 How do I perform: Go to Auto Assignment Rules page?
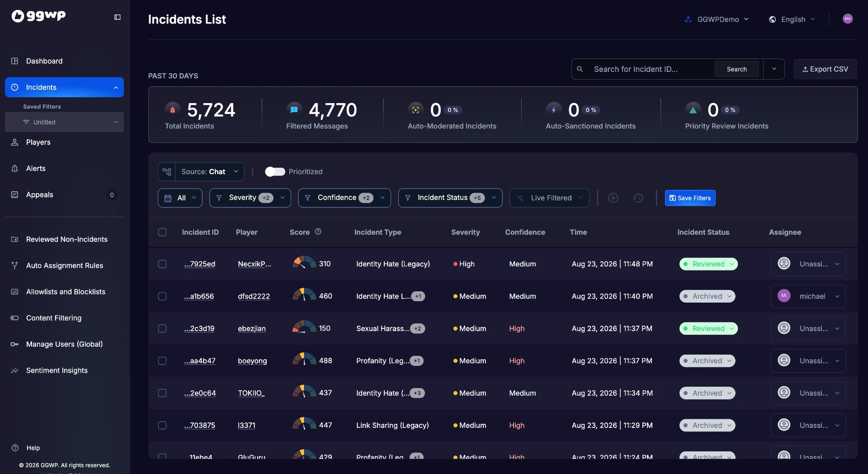click(x=65, y=265)
